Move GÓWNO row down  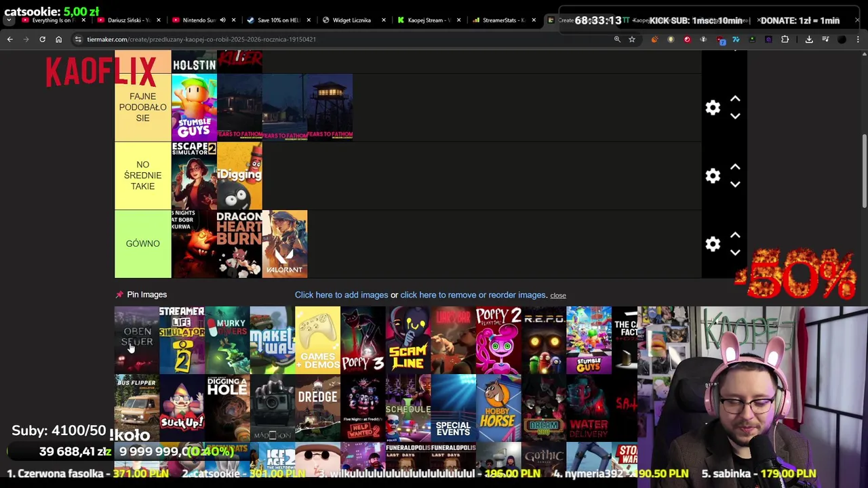(735, 252)
